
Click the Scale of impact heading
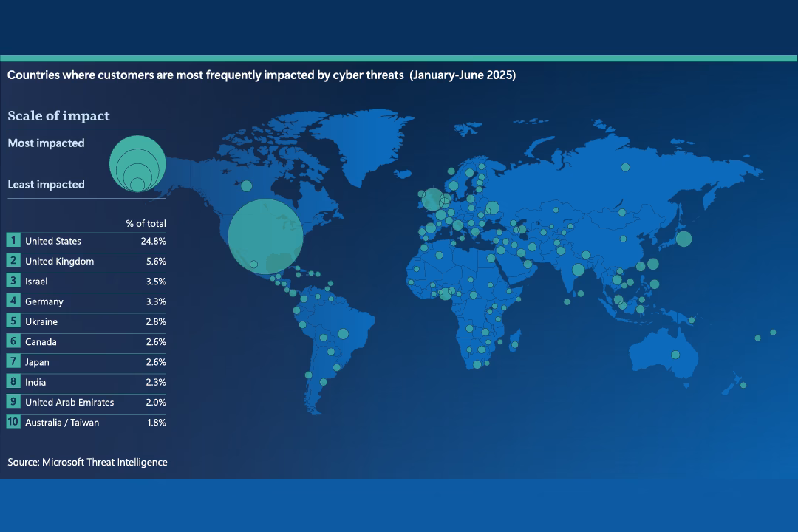[x=58, y=116]
